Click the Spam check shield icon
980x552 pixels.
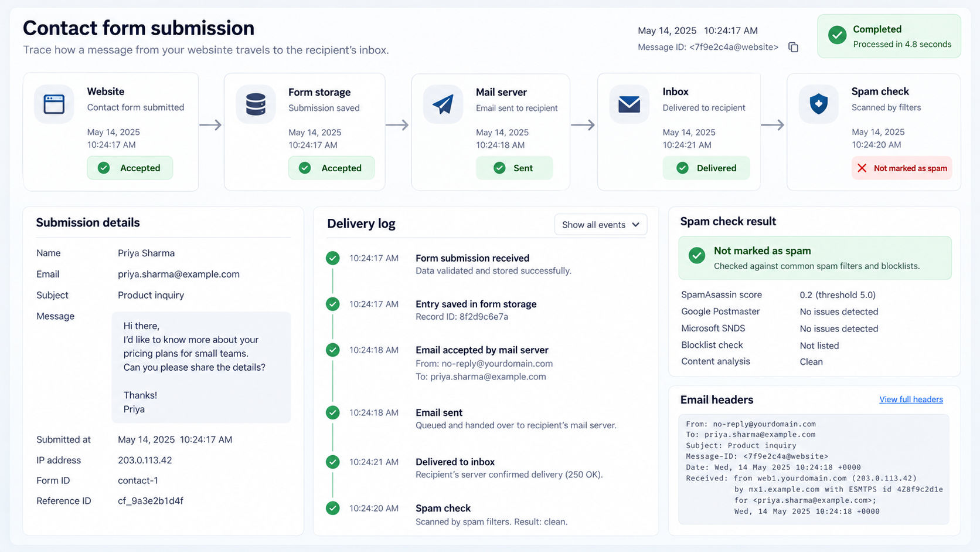pyautogui.click(x=818, y=104)
